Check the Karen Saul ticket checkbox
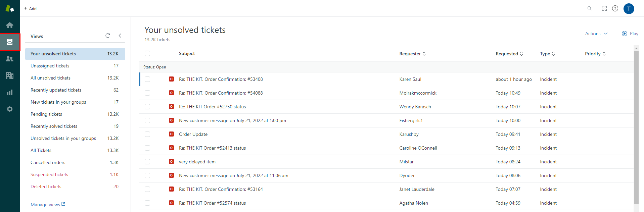The image size is (644, 212). 147,79
